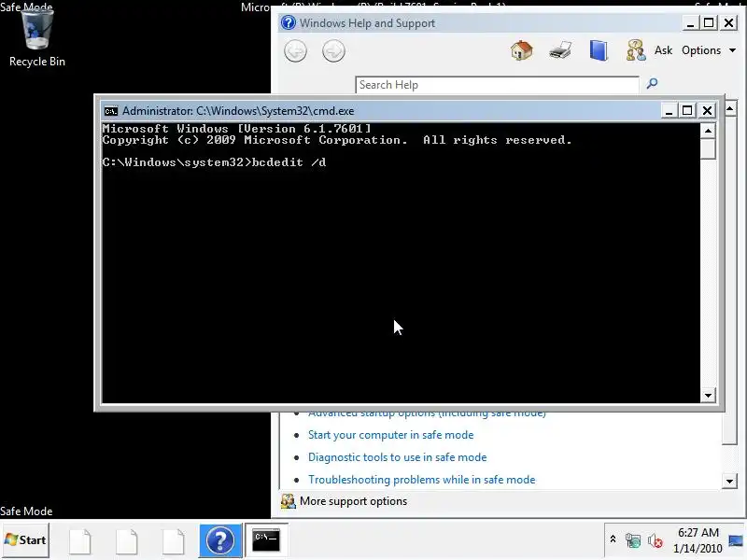Browse Help with the blue book icon
The height and width of the screenshot is (560, 747).
pyautogui.click(x=599, y=50)
